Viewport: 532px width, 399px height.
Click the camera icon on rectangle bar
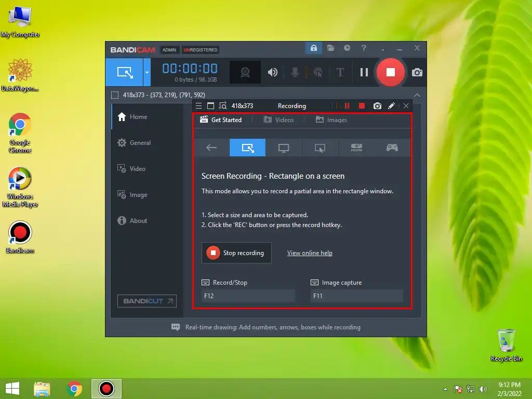[377, 106]
